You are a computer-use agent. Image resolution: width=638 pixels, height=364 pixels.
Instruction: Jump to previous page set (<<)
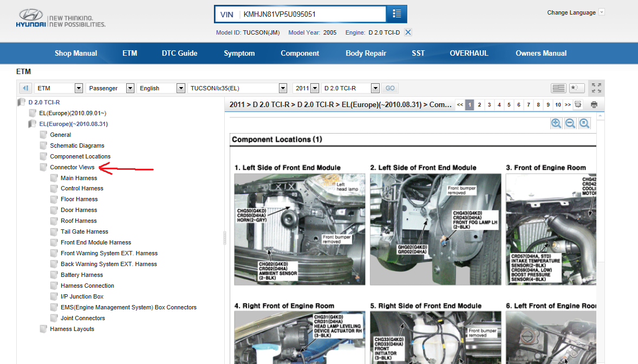pos(460,105)
